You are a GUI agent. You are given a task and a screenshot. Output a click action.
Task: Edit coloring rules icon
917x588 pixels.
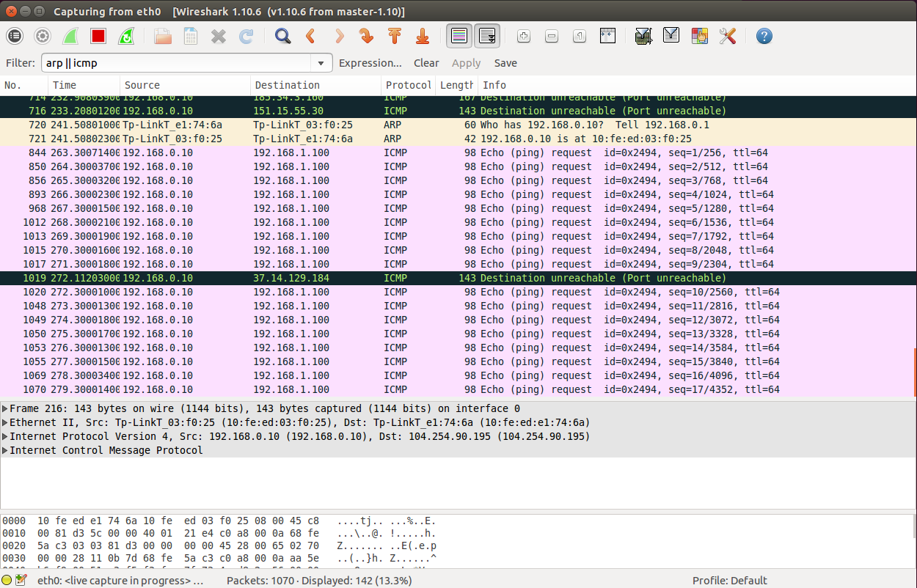699,36
